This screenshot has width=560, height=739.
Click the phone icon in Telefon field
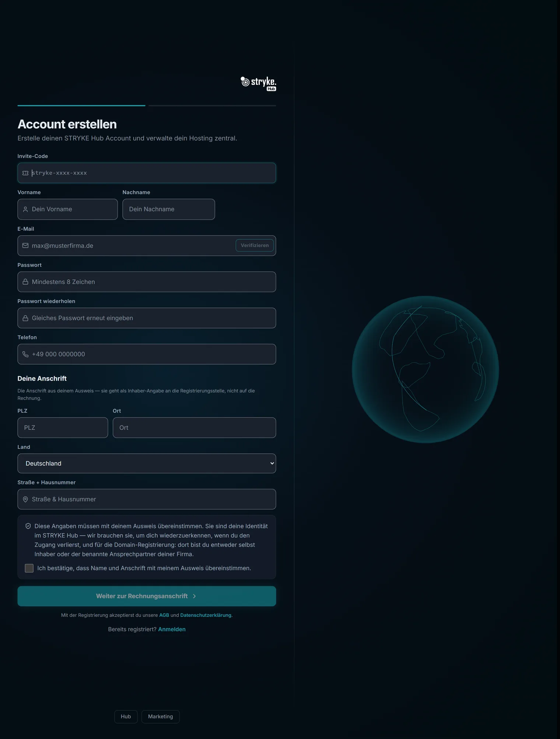[x=25, y=354]
